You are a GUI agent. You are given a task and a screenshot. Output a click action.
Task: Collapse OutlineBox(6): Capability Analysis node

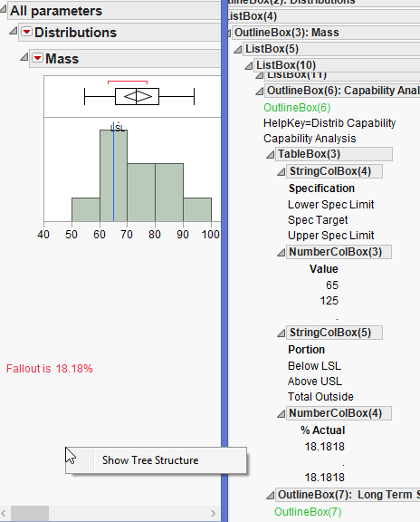click(x=260, y=92)
